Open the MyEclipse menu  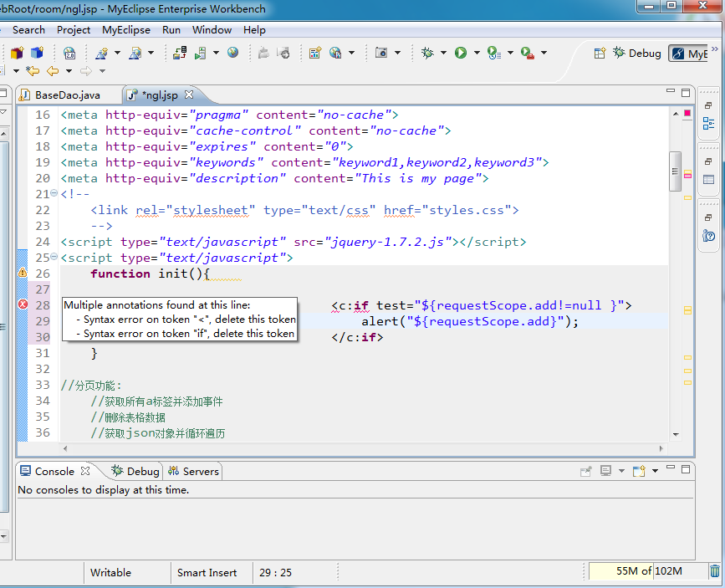point(126,30)
